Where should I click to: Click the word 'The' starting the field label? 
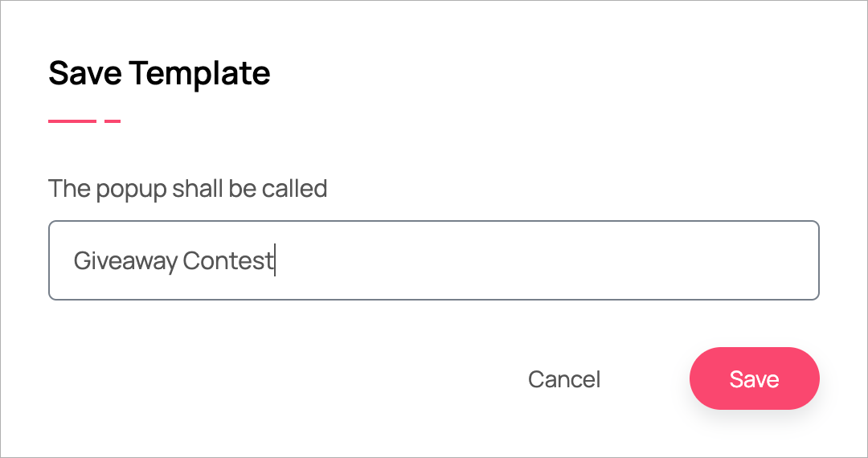pyautogui.click(x=69, y=189)
